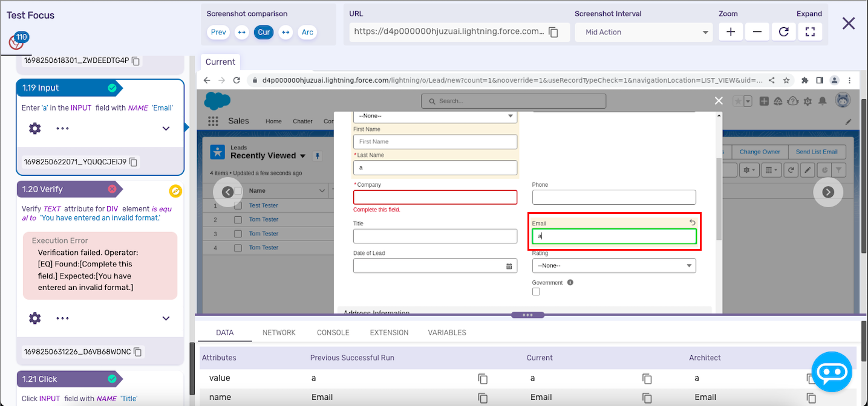Zoom in the screenshot with plus
Screen dimensions: 868x406
coord(731,32)
